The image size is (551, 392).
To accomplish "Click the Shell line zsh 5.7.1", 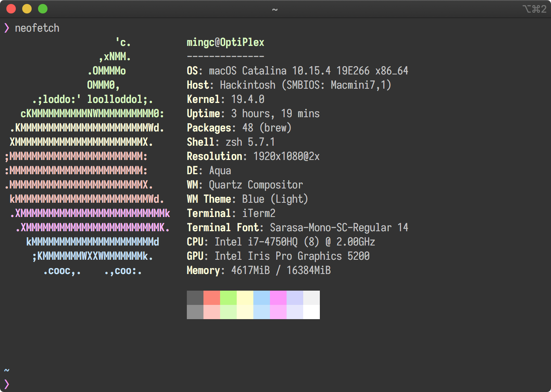I will pyautogui.click(x=231, y=142).
